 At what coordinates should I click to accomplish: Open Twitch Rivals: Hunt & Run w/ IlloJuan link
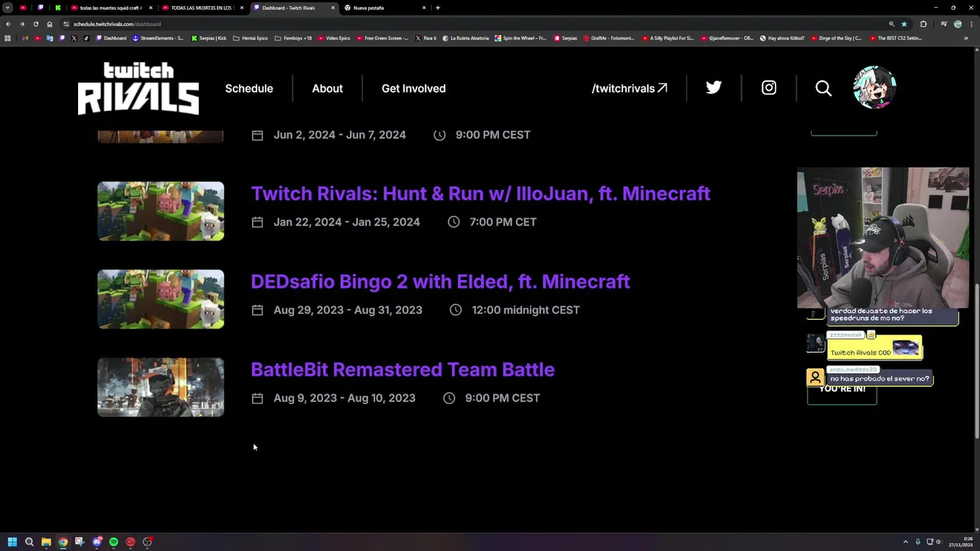[481, 194]
